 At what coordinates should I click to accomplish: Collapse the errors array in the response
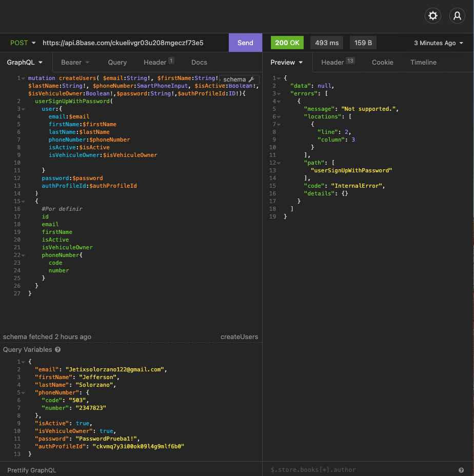279,93
